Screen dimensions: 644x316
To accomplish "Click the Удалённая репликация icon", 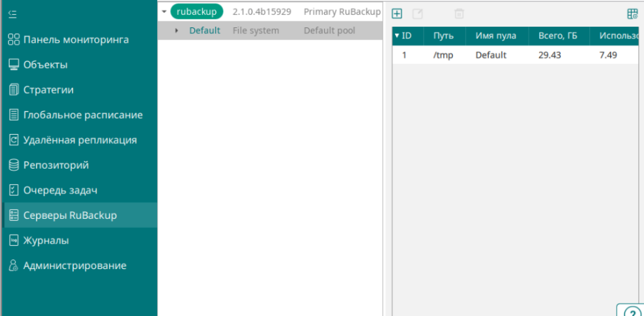I will [14, 140].
